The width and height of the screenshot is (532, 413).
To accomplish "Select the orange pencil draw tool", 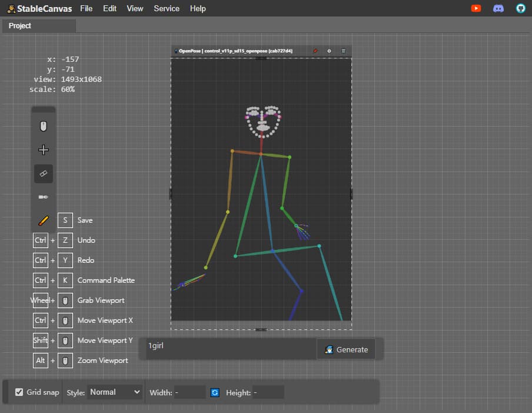I will [43, 221].
